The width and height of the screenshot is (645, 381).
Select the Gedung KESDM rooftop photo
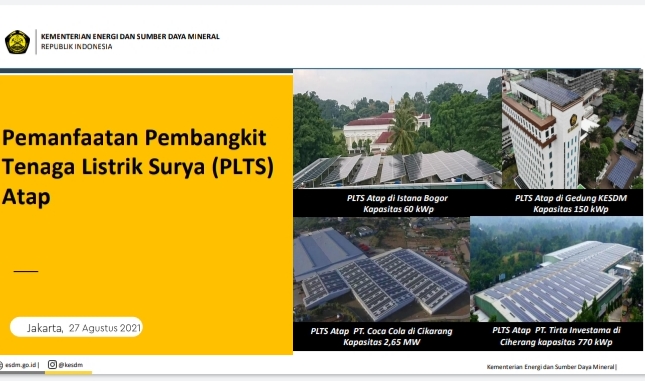[x=572, y=129]
